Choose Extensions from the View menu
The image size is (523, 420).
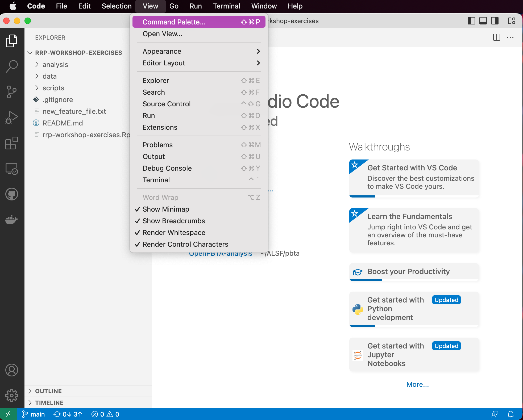tap(199, 127)
